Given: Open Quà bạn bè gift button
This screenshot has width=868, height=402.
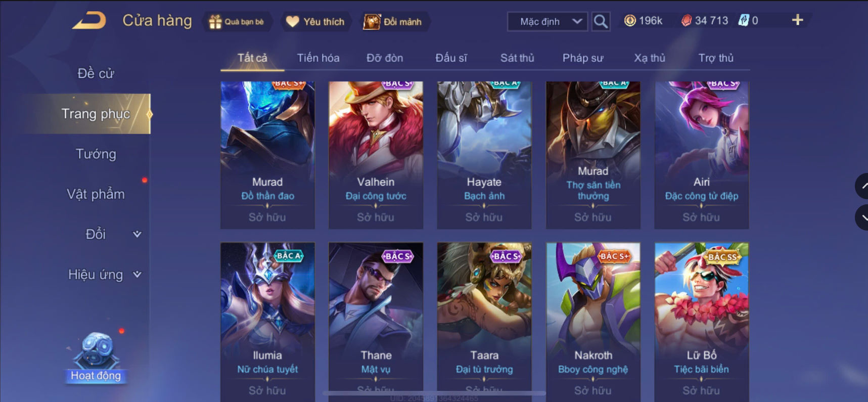Looking at the screenshot, I should pos(237,22).
